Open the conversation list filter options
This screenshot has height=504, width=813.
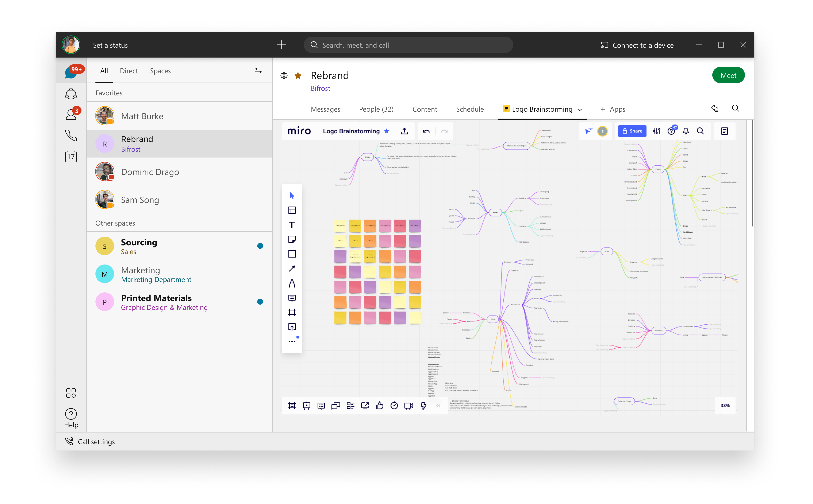coord(258,70)
